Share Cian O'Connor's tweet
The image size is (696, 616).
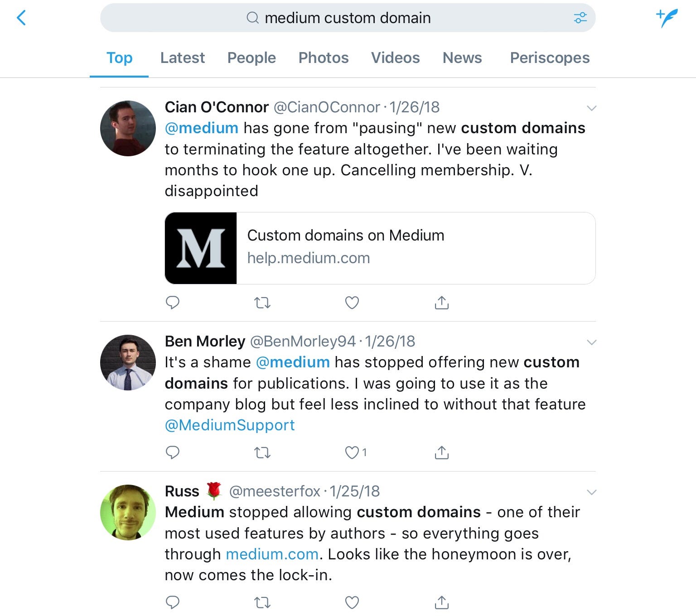[441, 302]
